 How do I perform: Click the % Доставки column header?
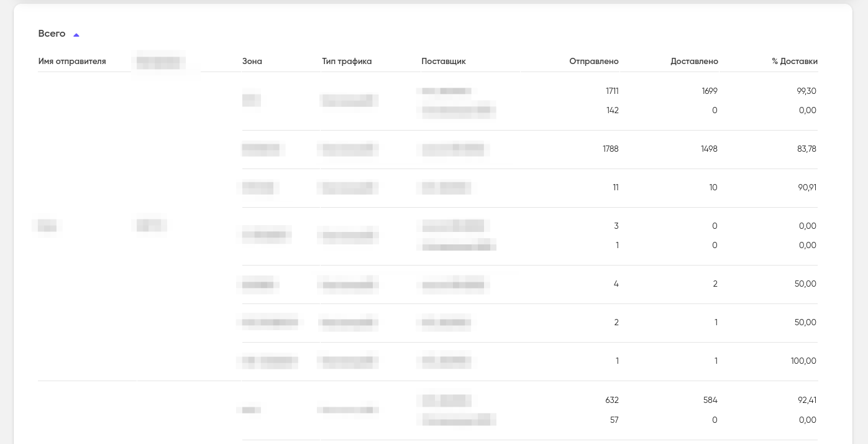[795, 61]
